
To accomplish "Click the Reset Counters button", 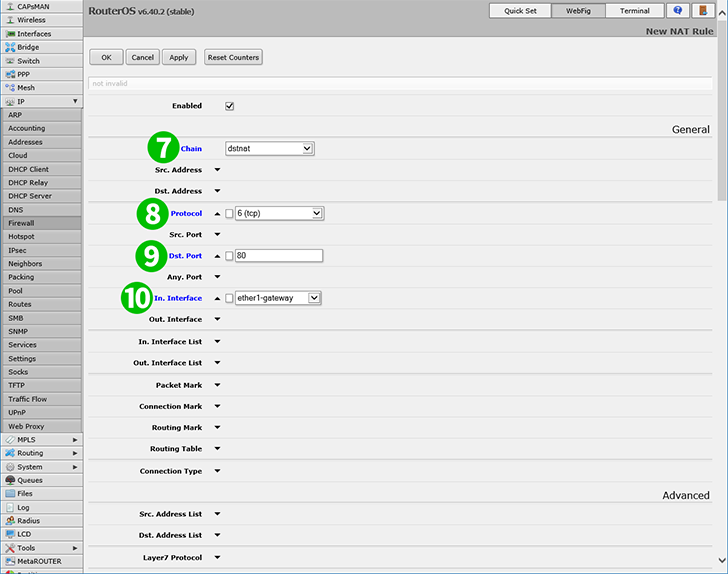I will (233, 57).
